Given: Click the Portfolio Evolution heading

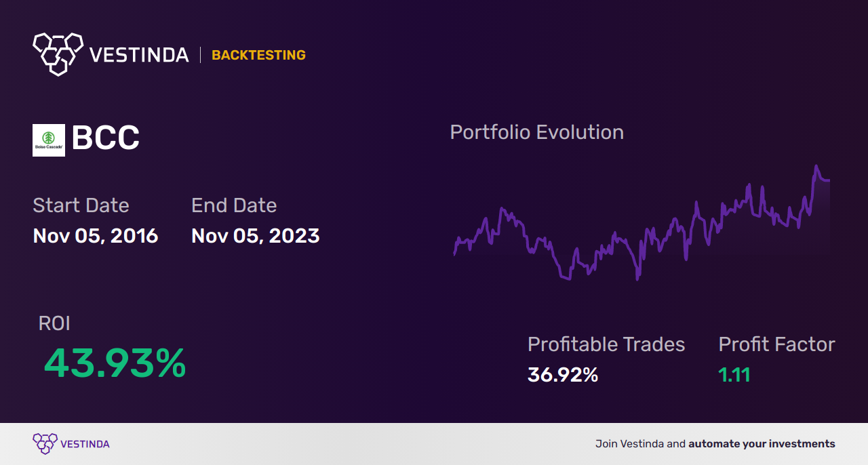Looking at the screenshot, I should (x=537, y=132).
